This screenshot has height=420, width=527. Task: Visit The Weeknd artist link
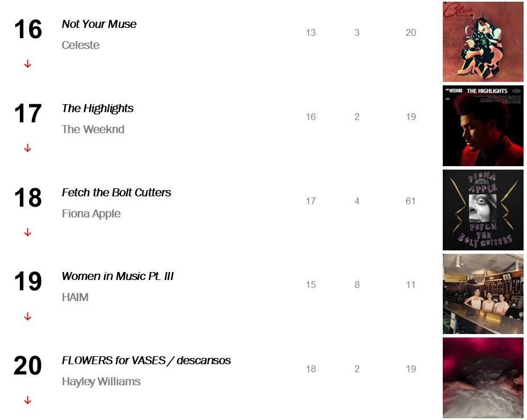tap(93, 129)
